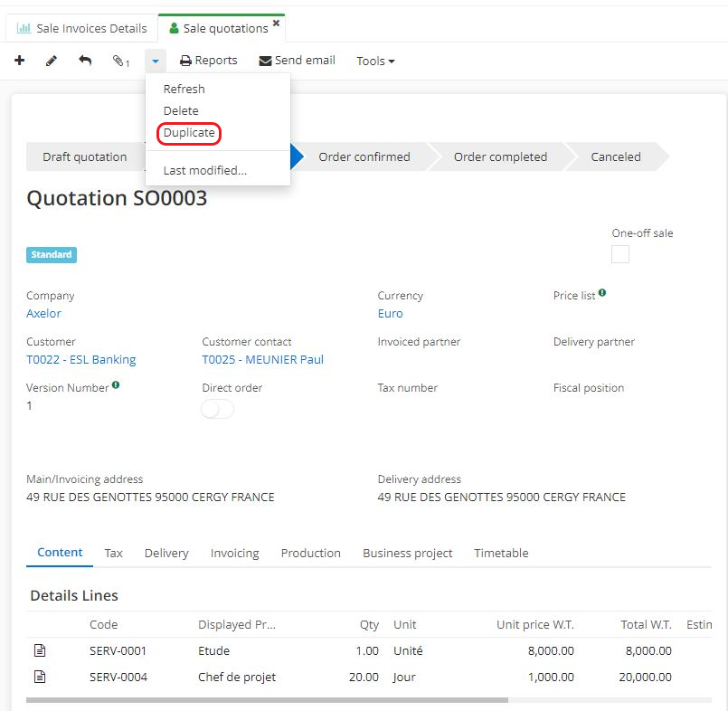
Task: Click the pencil edit icon
Action: [x=52, y=61]
